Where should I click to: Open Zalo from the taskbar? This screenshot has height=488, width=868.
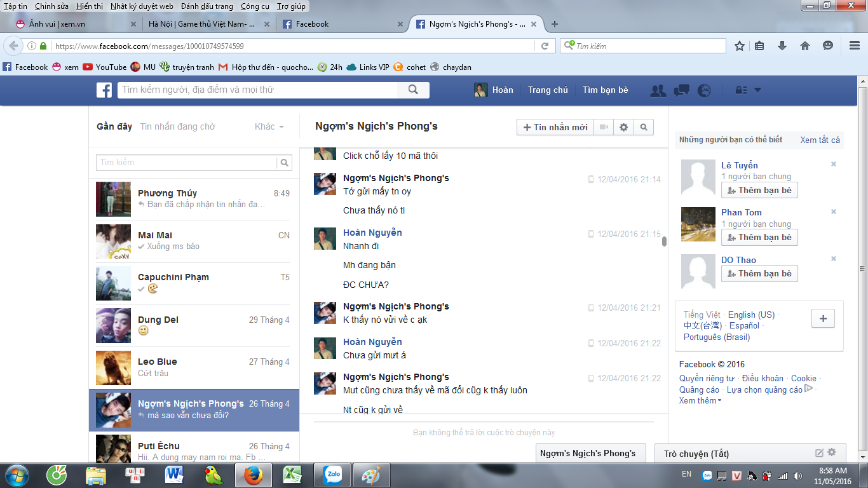(333, 475)
